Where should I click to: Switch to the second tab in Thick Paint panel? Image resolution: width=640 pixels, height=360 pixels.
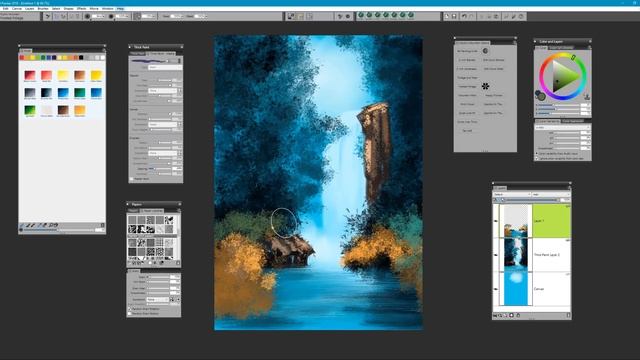[x=161, y=53]
